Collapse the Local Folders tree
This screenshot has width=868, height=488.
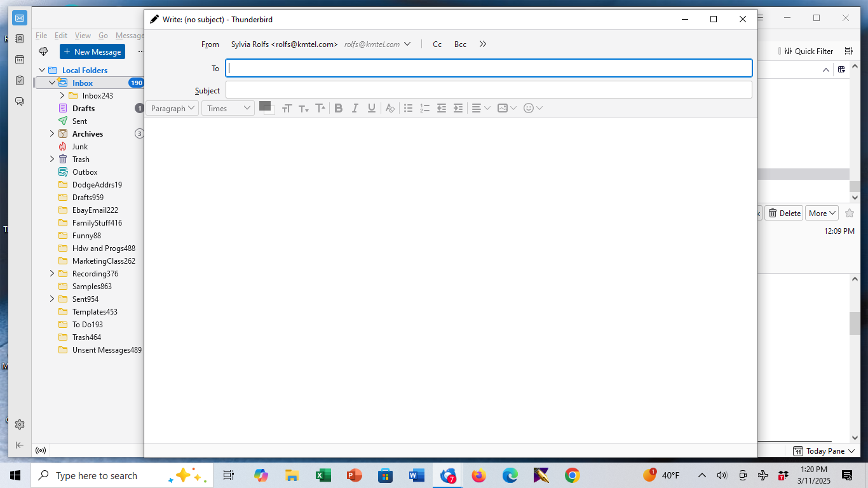pos(43,71)
